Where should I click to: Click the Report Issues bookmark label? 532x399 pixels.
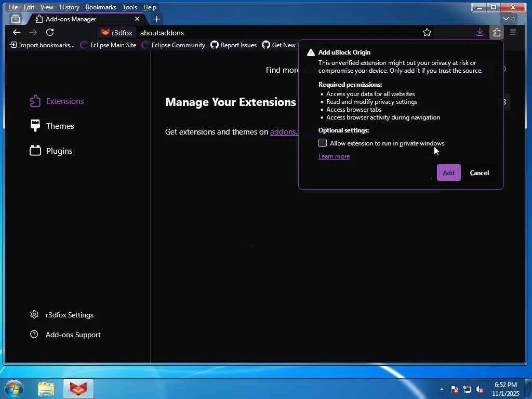click(x=238, y=45)
